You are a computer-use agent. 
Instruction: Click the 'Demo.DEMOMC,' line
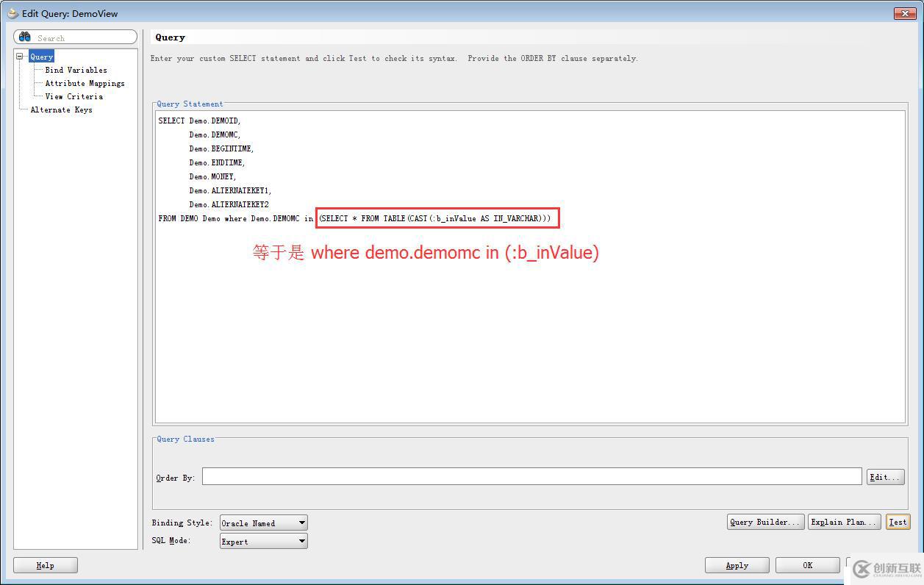(215, 134)
